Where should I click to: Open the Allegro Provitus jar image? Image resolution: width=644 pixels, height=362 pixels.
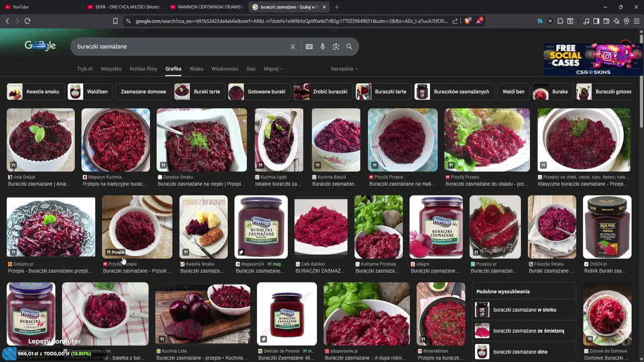point(436,227)
